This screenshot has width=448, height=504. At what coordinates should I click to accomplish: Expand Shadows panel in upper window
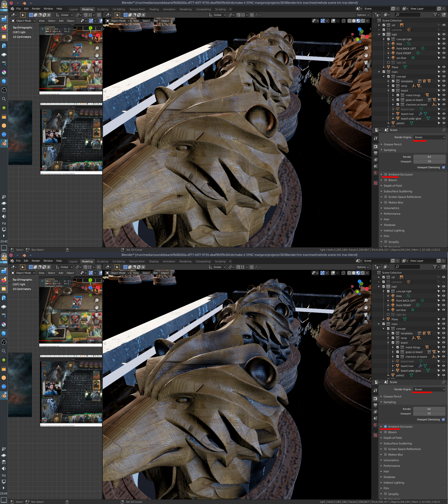[x=381, y=225]
